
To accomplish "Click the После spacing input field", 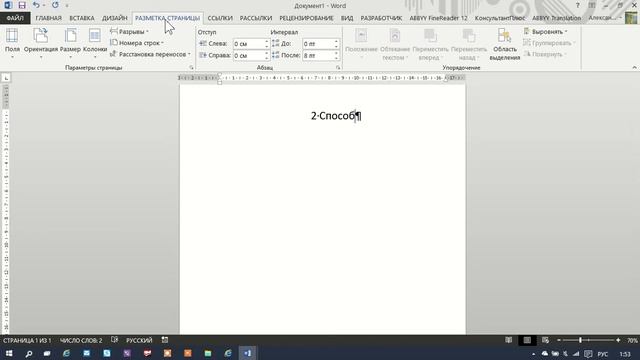I will tap(318, 55).
